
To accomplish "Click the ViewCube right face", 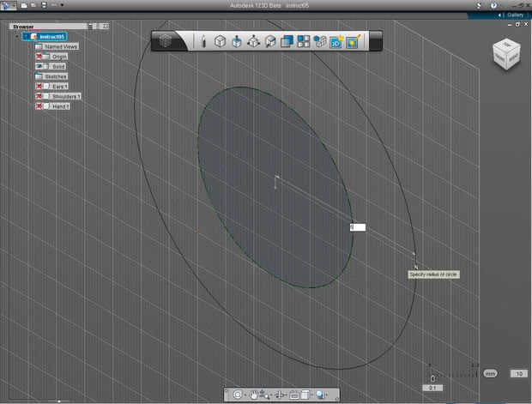I will (513, 57).
